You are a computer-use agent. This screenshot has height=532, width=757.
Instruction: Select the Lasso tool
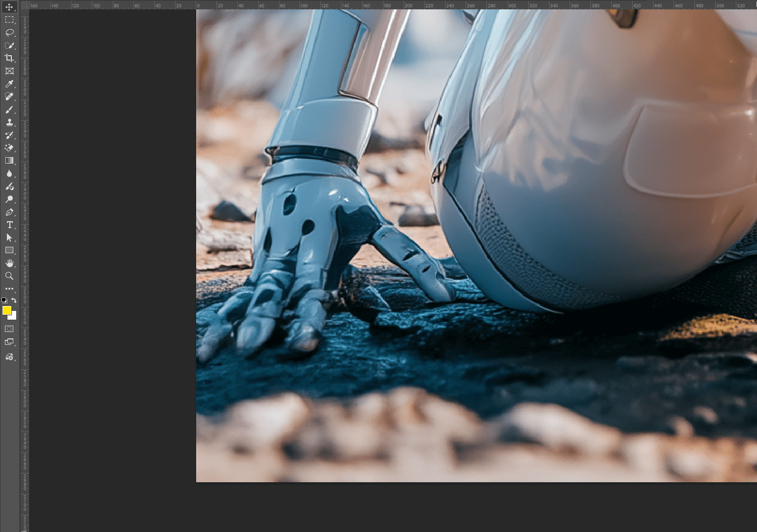9,33
